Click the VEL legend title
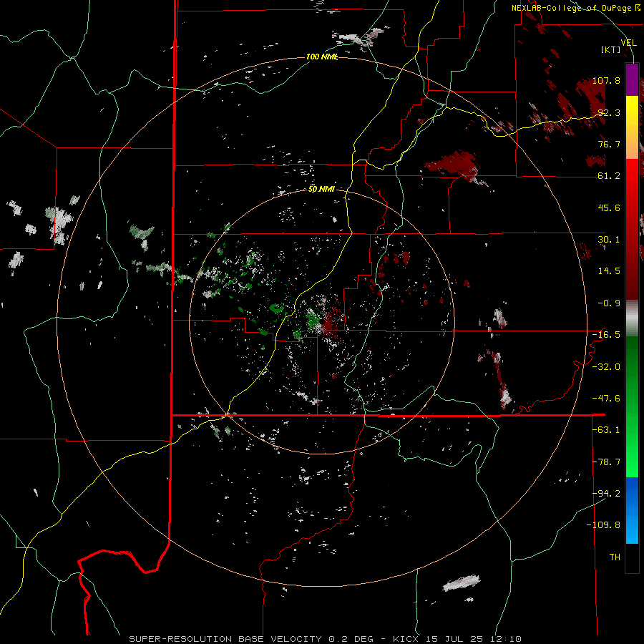Screen dimensions: 644x644 click(628, 43)
